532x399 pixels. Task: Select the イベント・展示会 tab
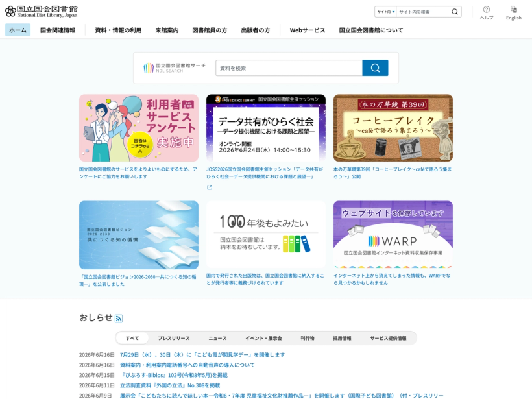tap(263, 338)
